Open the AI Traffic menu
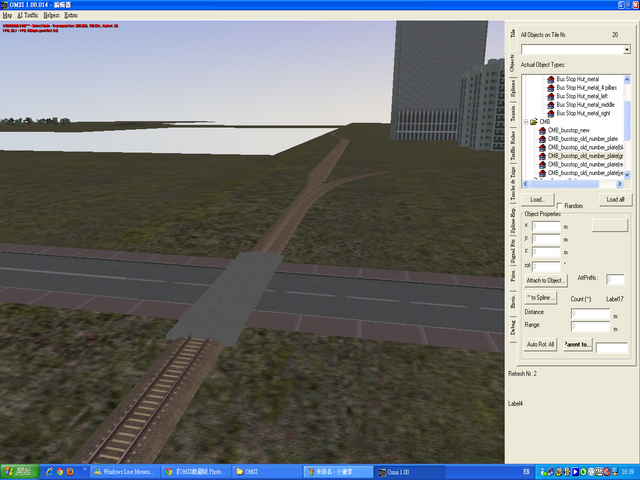Screen dimensions: 640x480 (x=27, y=16)
